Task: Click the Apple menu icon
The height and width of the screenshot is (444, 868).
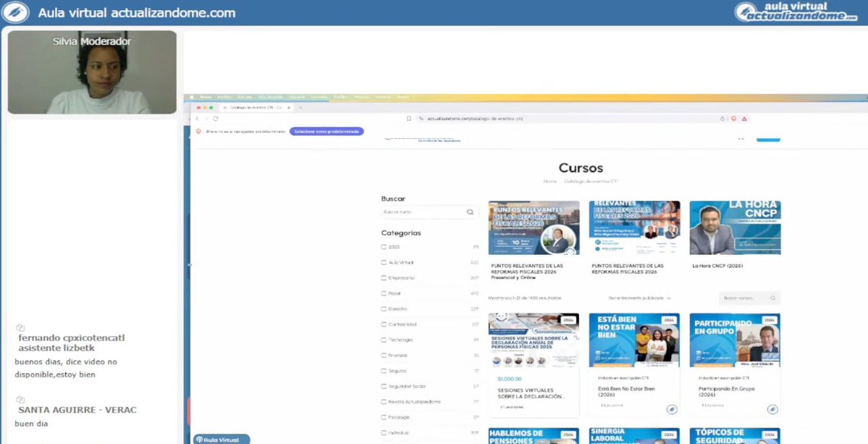Action: [x=192, y=97]
